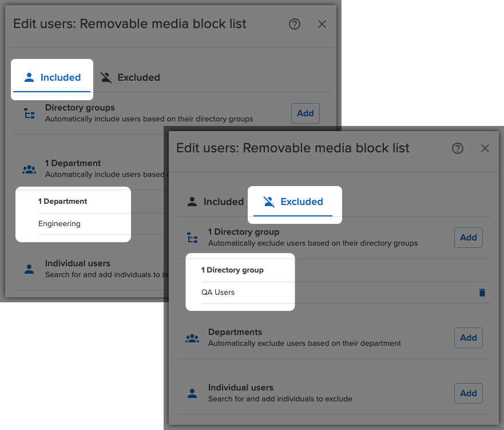Click the Departments group icon in Excluded tab
504x430 pixels.
(192, 338)
